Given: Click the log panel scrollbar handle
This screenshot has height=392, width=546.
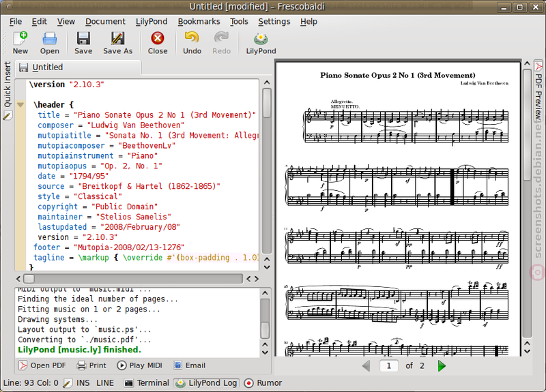Looking at the screenshot, I should pyautogui.click(x=265, y=330).
